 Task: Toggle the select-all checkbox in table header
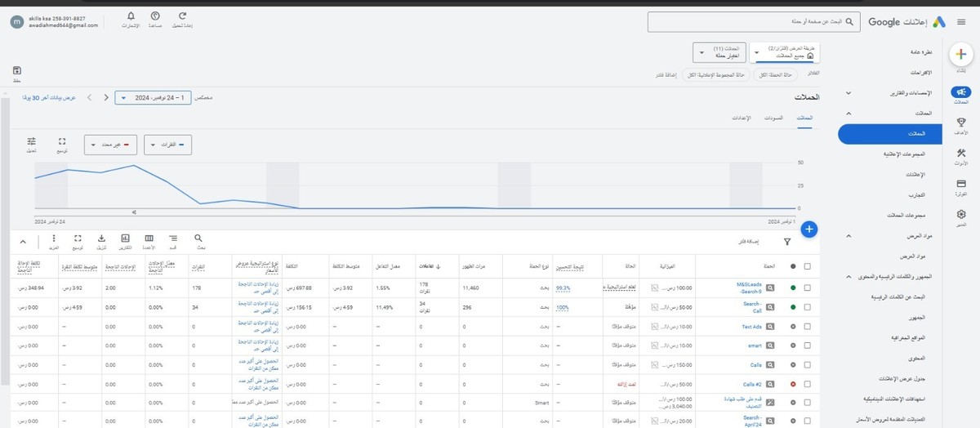(x=808, y=266)
